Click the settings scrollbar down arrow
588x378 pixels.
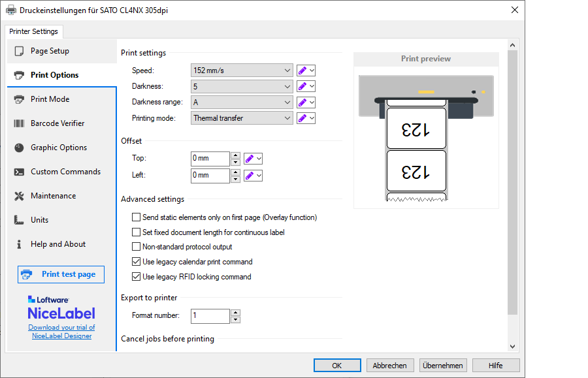coord(513,347)
